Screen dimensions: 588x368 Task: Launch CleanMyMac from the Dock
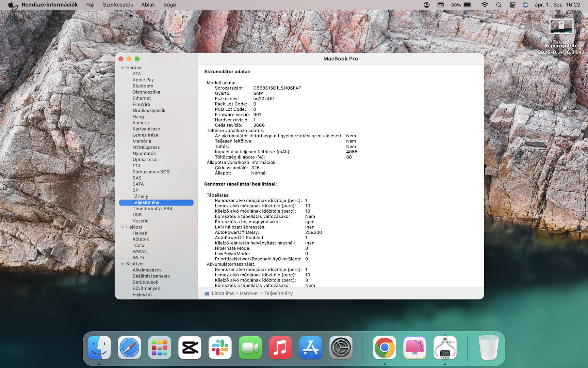point(415,348)
